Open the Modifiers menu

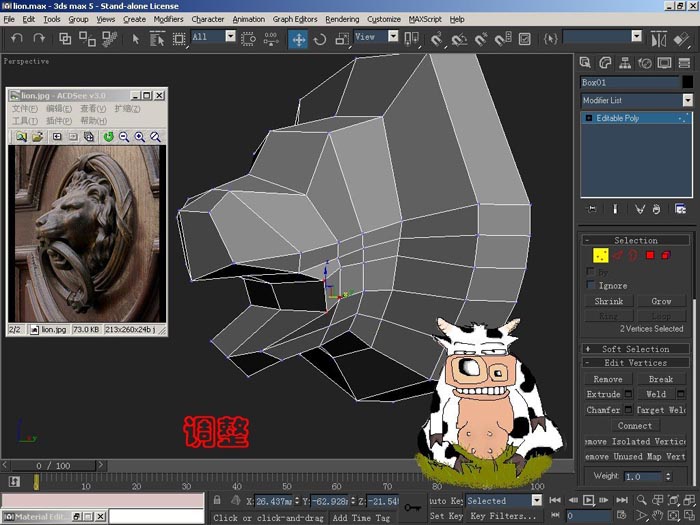tap(168, 19)
